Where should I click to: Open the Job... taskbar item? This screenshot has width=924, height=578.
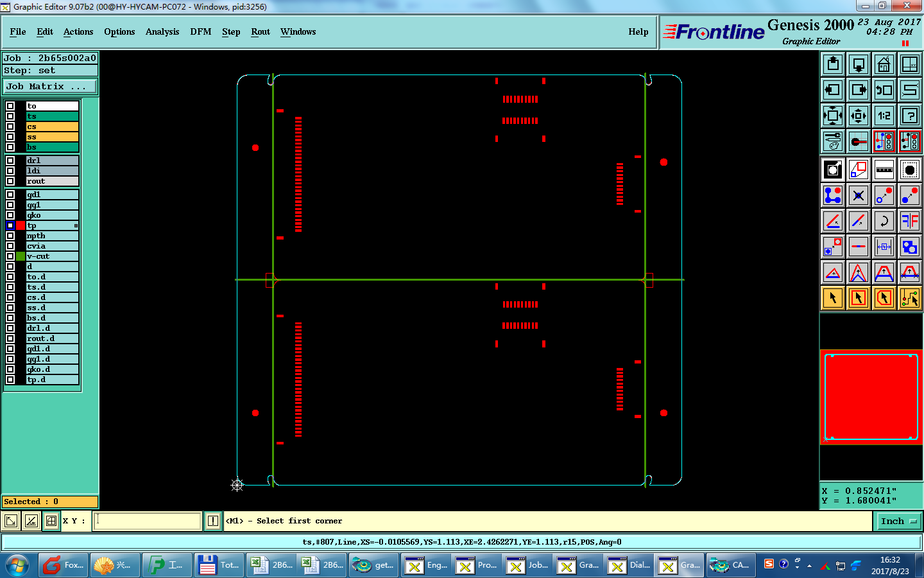click(529, 565)
